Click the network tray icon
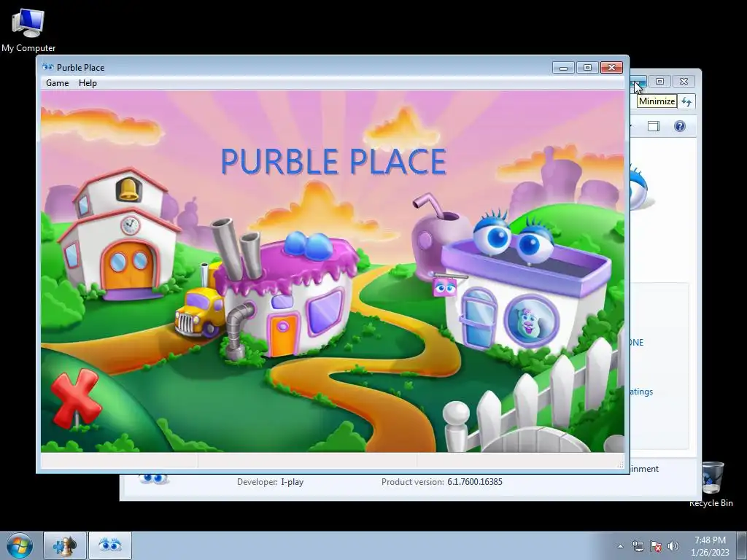 click(x=638, y=546)
